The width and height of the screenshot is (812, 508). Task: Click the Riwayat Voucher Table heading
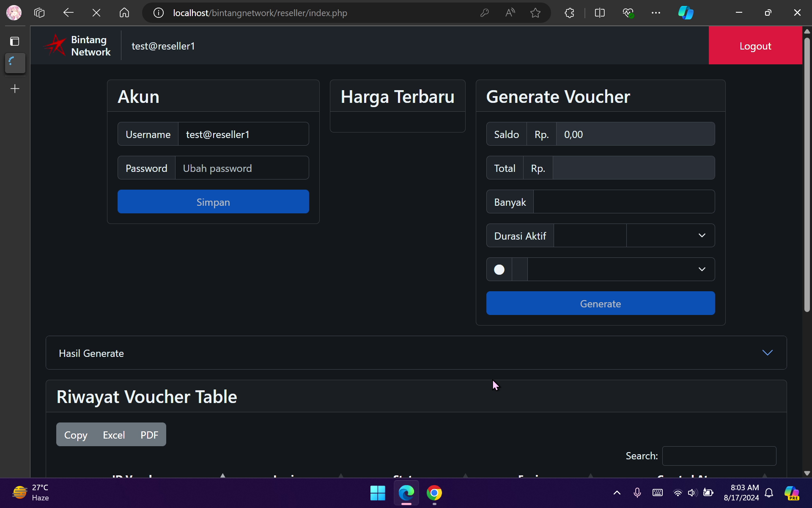coord(147,397)
